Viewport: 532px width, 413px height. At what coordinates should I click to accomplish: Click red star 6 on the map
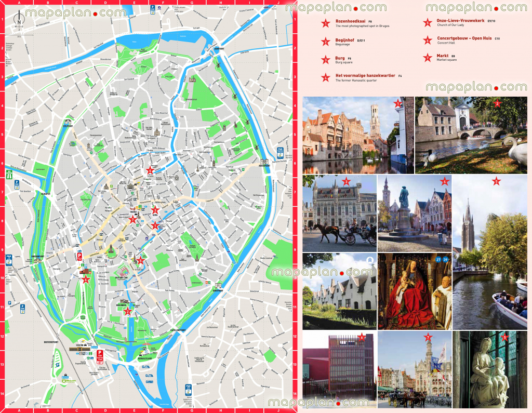[x=86, y=279]
